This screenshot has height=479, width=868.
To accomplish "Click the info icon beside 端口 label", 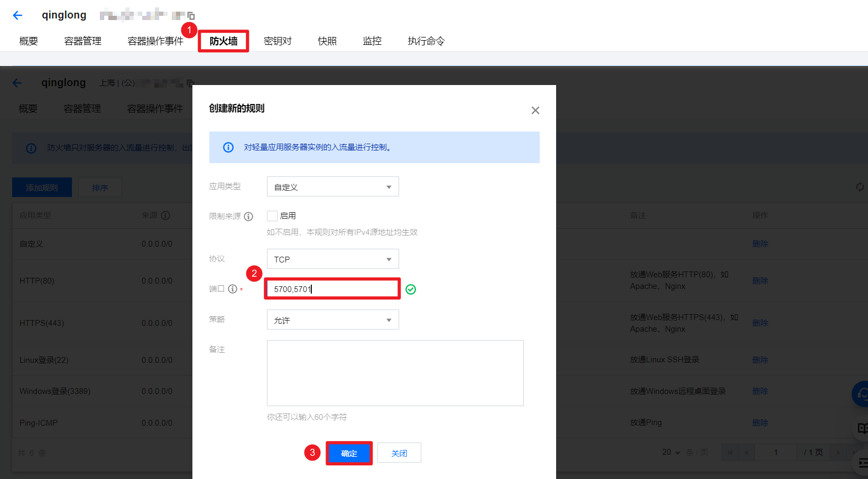I will [x=233, y=289].
